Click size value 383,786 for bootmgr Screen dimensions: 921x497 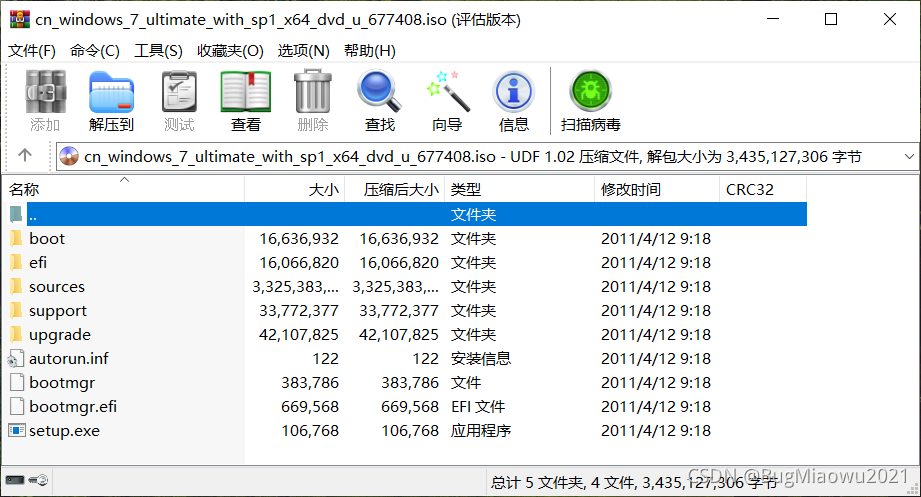[310, 383]
